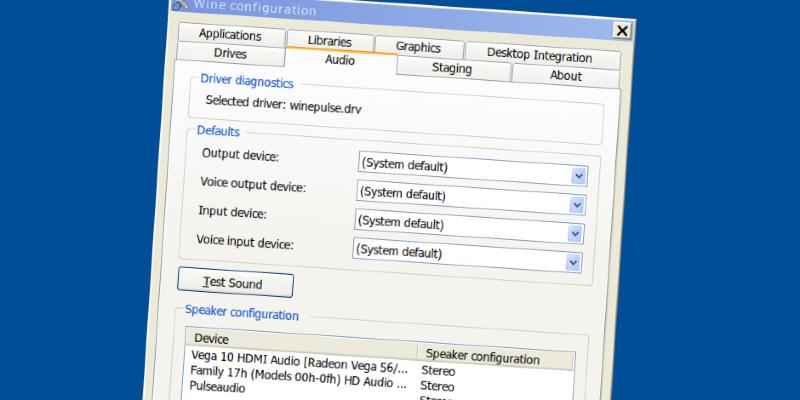This screenshot has height=400, width=800.
Task: Open the Voice input device dropdown
Action: pos(573,262)
